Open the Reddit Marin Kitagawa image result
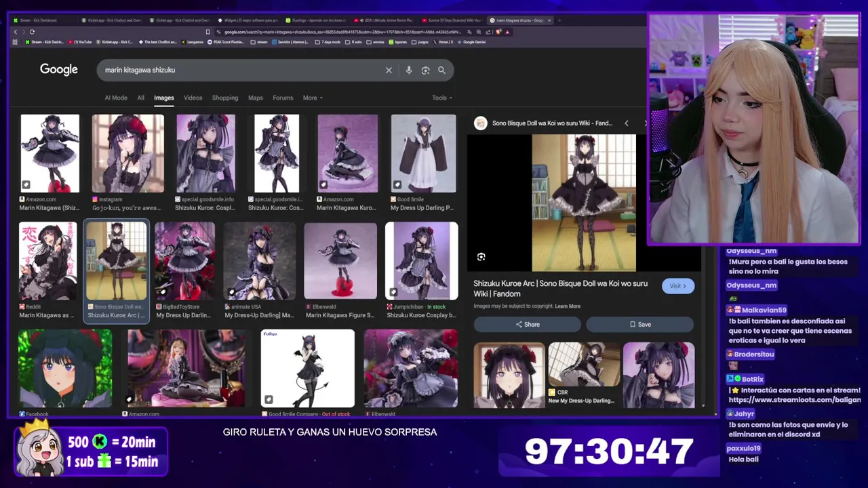 point(47,261)
